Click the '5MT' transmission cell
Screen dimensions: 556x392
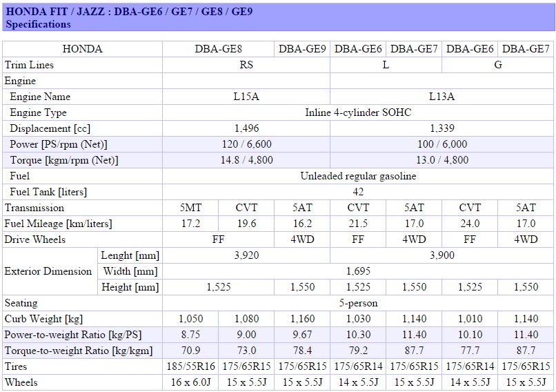(x=190, y=208)
